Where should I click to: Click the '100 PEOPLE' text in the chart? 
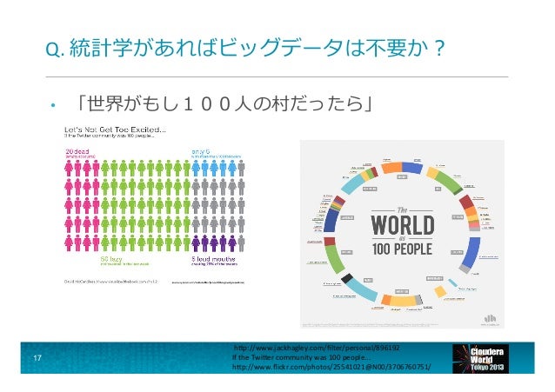coord(402,249)
